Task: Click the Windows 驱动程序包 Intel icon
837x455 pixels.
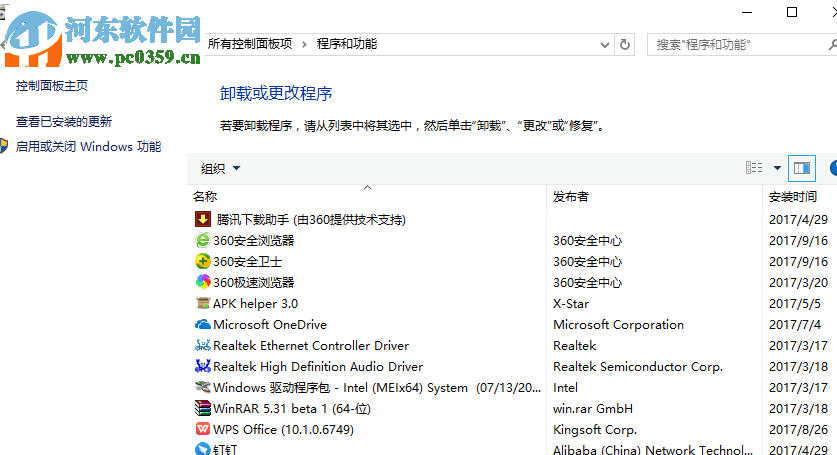Action: pos(202,387)
